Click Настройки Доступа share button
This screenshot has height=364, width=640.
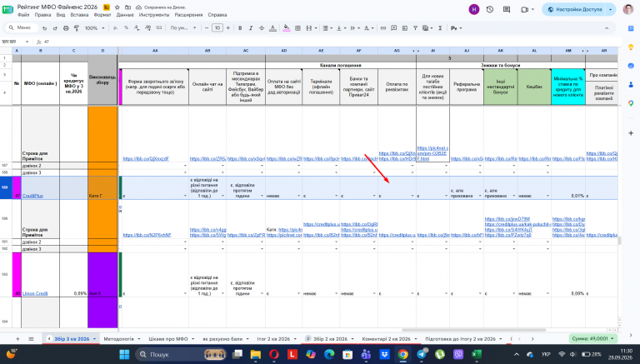tap(574, 9)
